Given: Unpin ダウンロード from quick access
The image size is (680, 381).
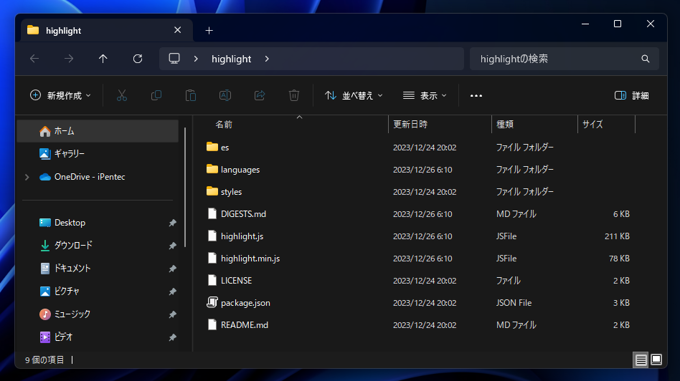Looking at the screenshot, I should 173,246.
